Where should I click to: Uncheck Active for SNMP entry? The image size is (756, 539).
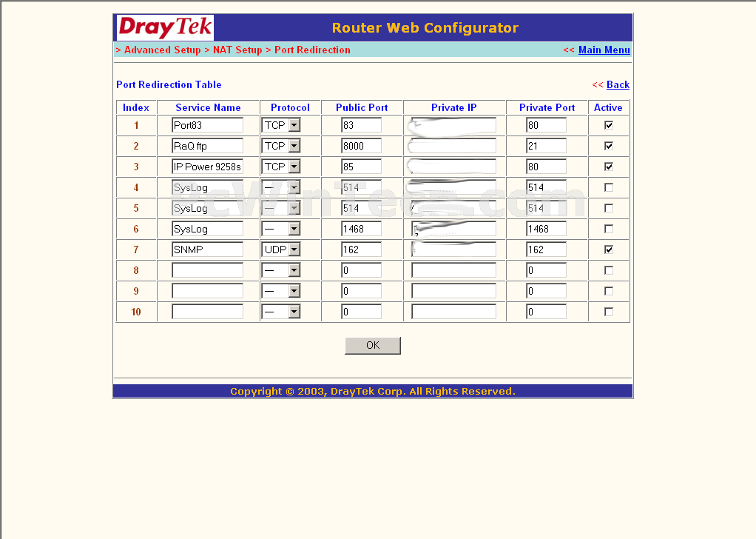[609, 250]
